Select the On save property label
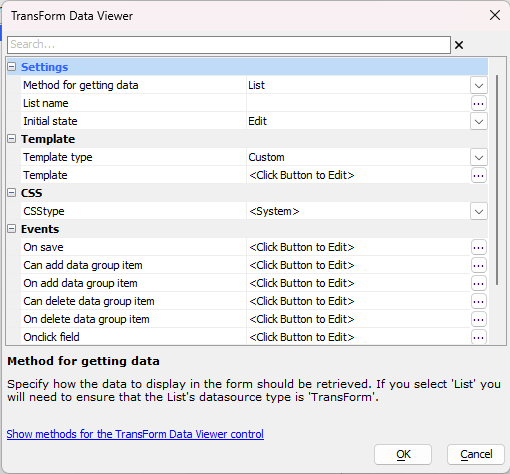 click(x=43, y=247)
